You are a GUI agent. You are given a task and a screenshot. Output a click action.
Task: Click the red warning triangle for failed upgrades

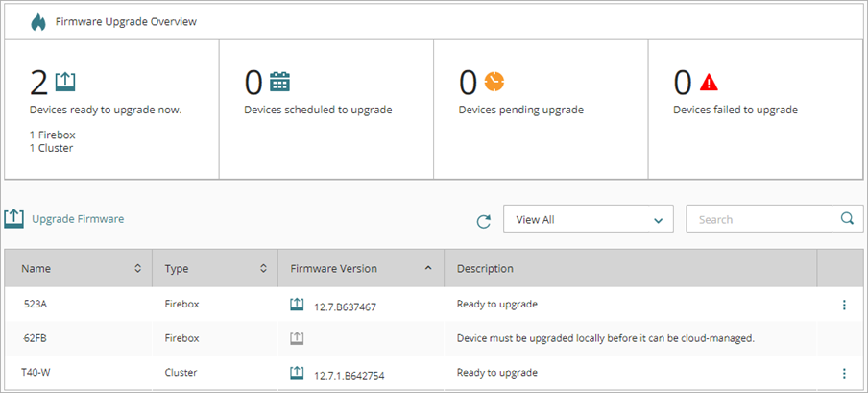point(709,82)
